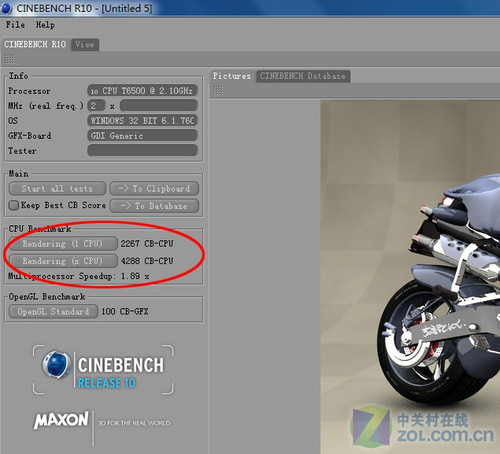Click the 2267 CB-CPU score text
Screen dimensions: 500x454
(147, 244)
